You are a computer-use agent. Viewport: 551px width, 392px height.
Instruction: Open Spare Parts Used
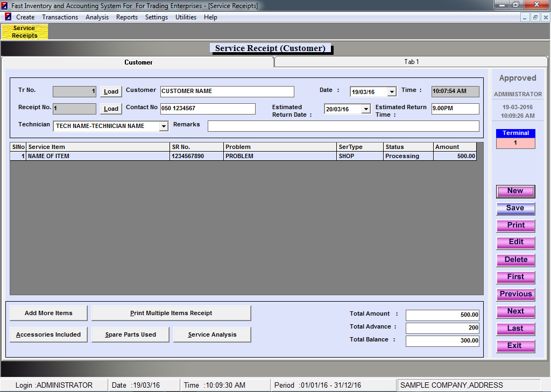(130, 334)
